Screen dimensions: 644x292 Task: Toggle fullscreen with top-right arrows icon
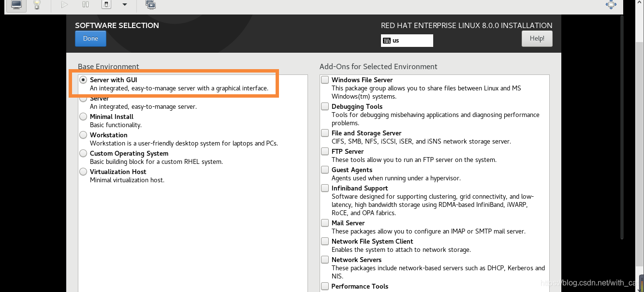pos(611,5)
